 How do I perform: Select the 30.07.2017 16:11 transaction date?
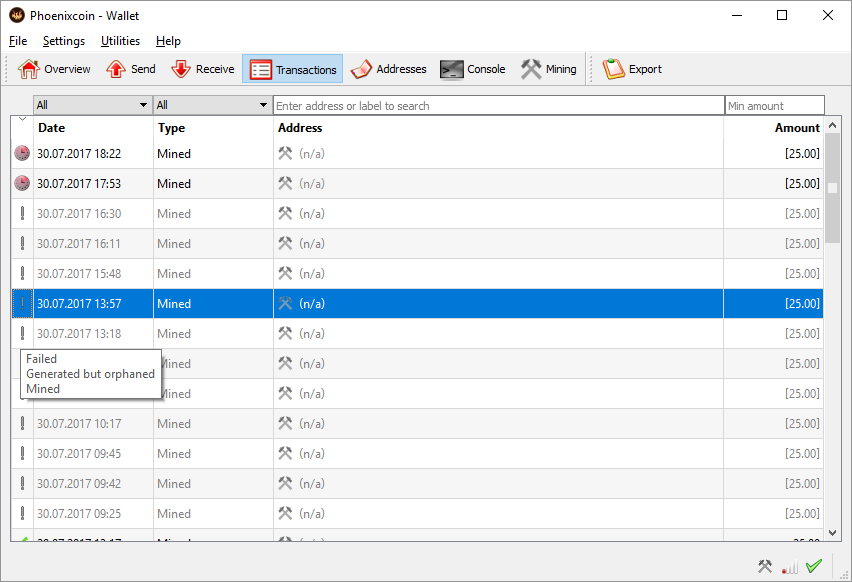79,243
